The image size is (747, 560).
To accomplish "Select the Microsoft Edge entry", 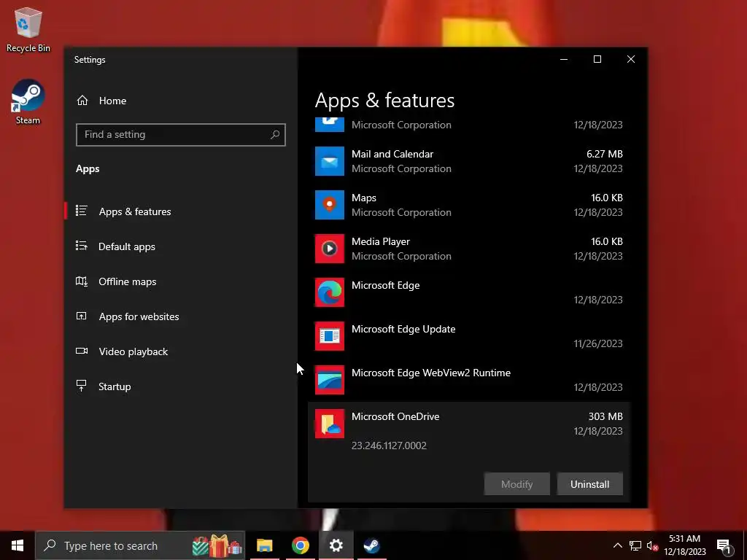I will (469, 292).
